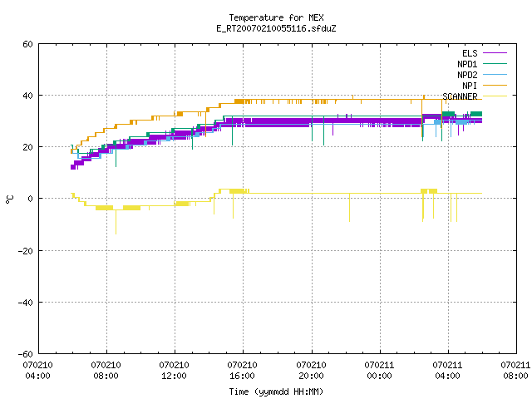This screenshot has width=532, height=399.
Task: Click the x-axis label 070210 12:00
Action: coord(174,371)
